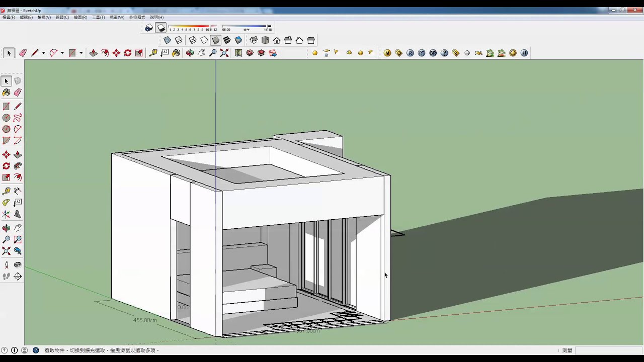
Task: Select the Scale tool in top toolbar
Action: coord(139,53)
